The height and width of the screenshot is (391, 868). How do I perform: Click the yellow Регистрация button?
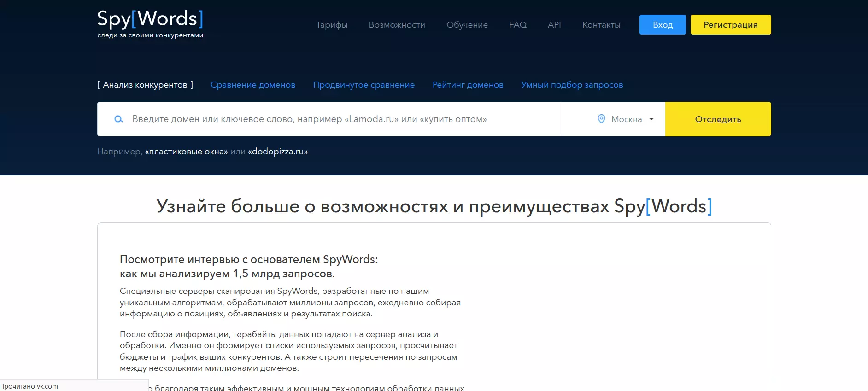coord(731,25)
